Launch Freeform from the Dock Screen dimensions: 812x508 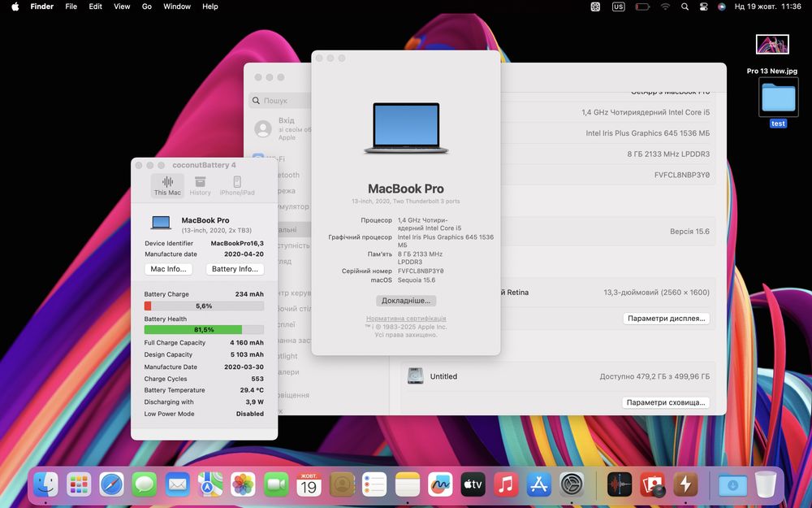pyautogui.click(x=440, y=484)
